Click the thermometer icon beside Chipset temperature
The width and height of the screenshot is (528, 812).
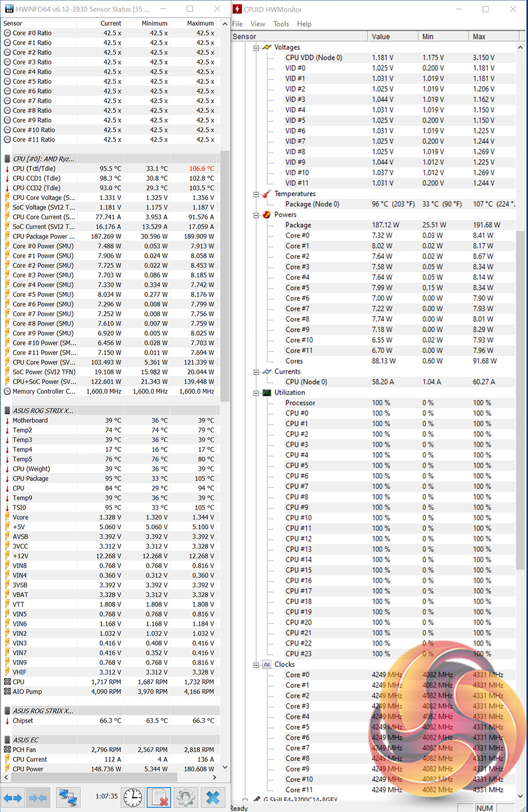[7, 721]
